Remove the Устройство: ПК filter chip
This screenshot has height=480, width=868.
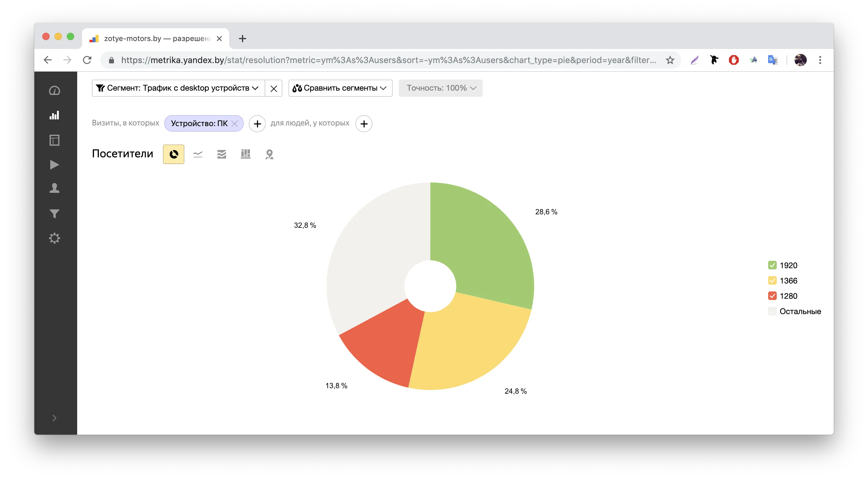pos(235,124)
